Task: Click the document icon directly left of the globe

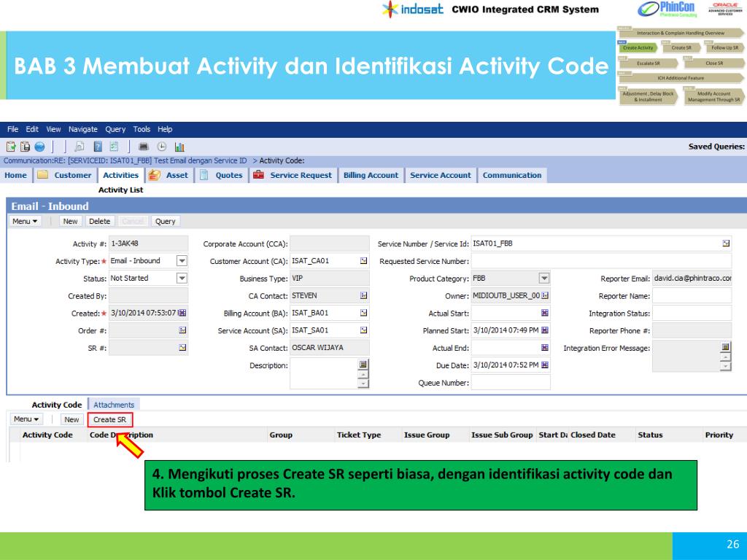Action: tap(25, 147)
